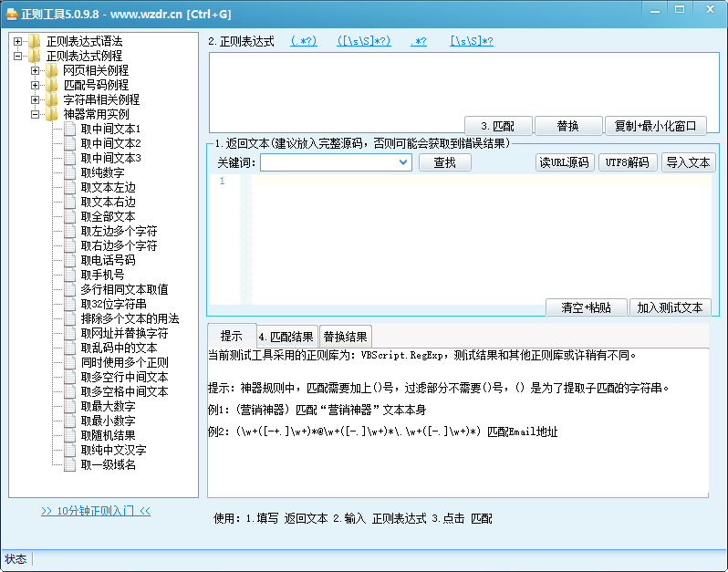Click inside the 正则表达式 input box
Image resolution: width=728 pixels, height=572 pixels.
point(464,93)
